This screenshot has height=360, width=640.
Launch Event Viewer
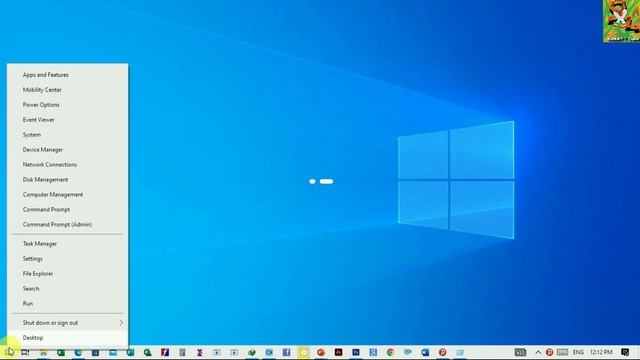67,120
